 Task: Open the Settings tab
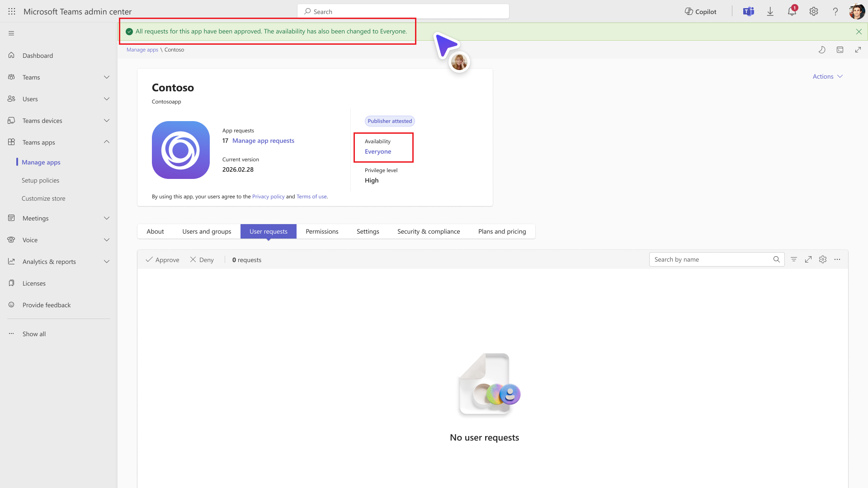click(x=368, y=231)
